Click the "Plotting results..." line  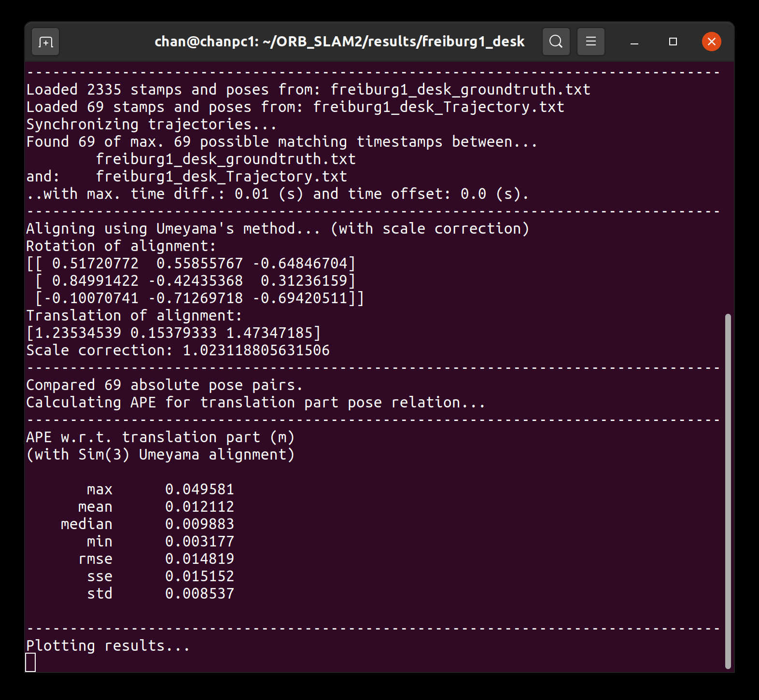pos(108,646)
